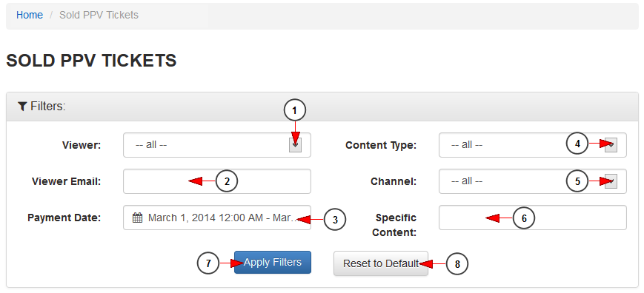The image size is (644, 293).
Task: Click the Filters panel header
Action: click(322, 107)
